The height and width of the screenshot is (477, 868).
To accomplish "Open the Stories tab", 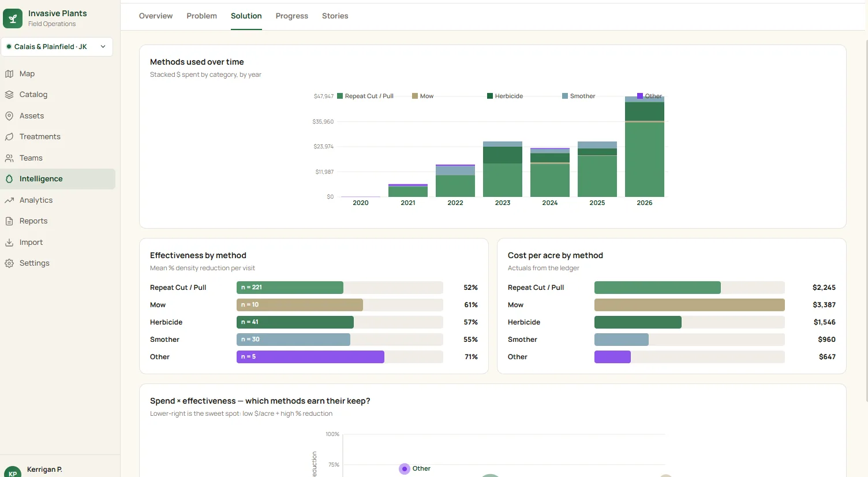I will tap(335, 16).
